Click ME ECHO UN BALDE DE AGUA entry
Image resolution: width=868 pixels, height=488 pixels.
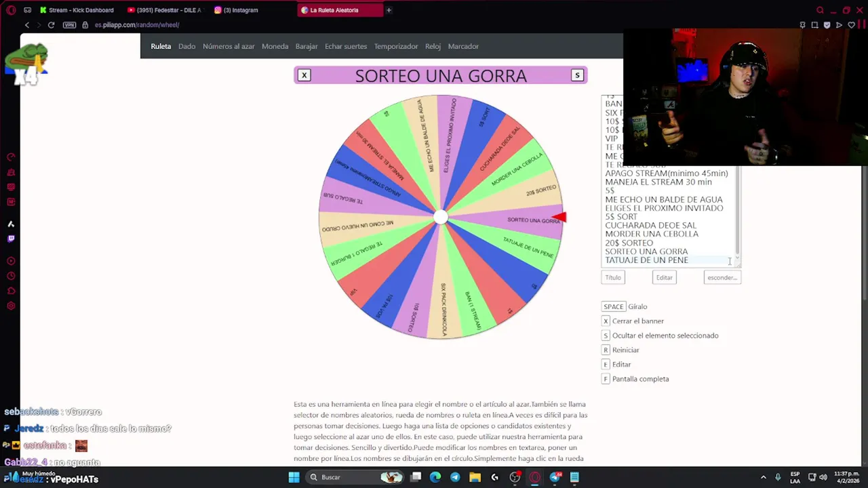[x=664, y=199]
